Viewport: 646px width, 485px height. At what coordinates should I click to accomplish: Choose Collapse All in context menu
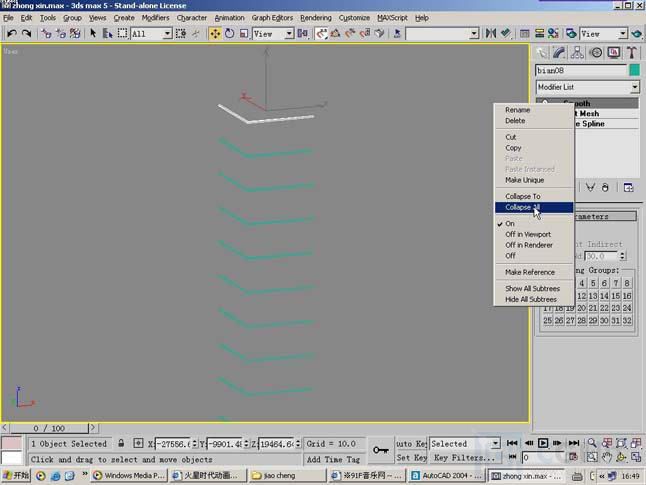[534, 207]
